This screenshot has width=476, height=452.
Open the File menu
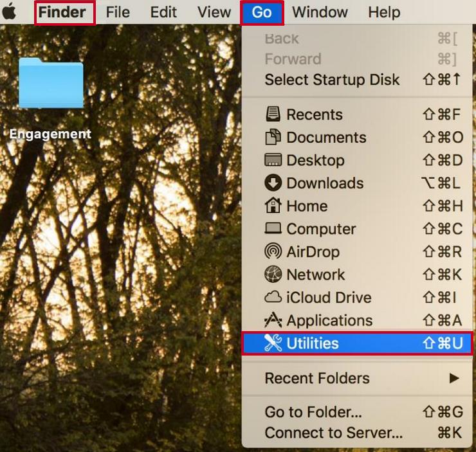tap(118, 12)
